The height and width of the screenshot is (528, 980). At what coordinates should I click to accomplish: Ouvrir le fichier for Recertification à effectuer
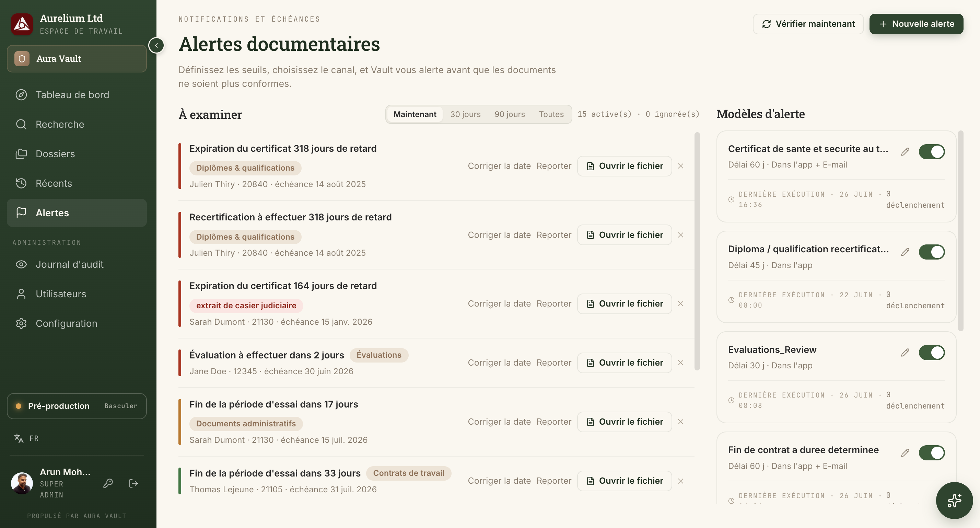(624, 235)
